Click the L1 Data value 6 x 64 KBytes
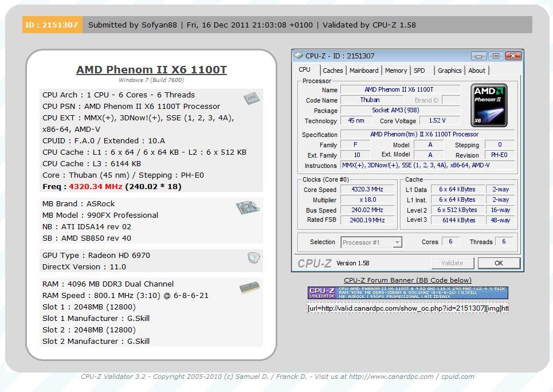The image size is (553, 392). coord(457,189)
